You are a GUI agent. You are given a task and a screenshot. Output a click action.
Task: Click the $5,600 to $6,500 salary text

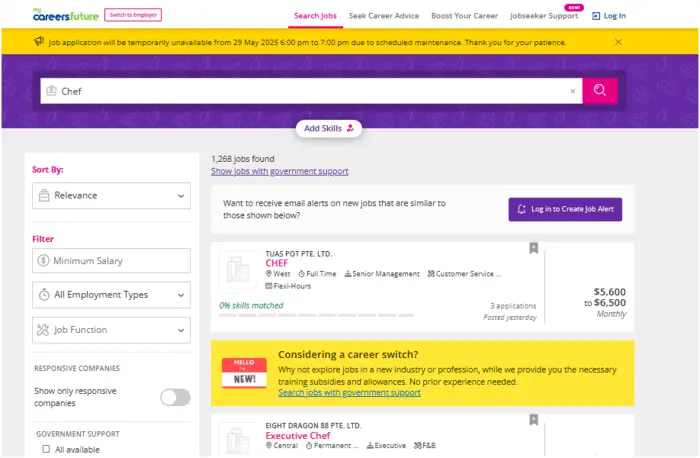coord(605,297)
